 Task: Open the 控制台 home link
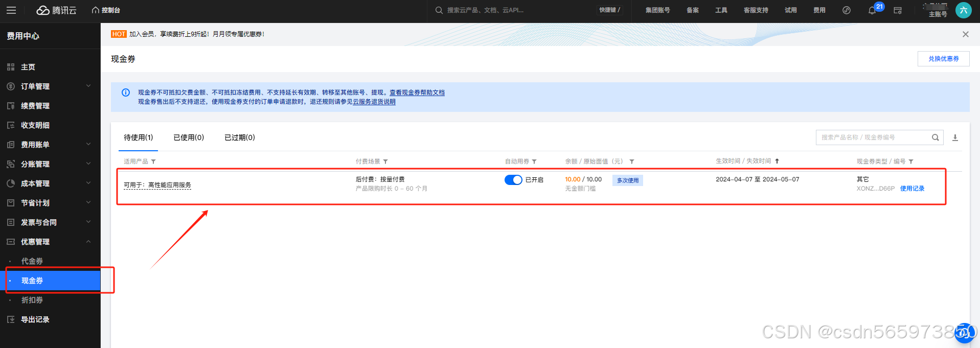106,10
